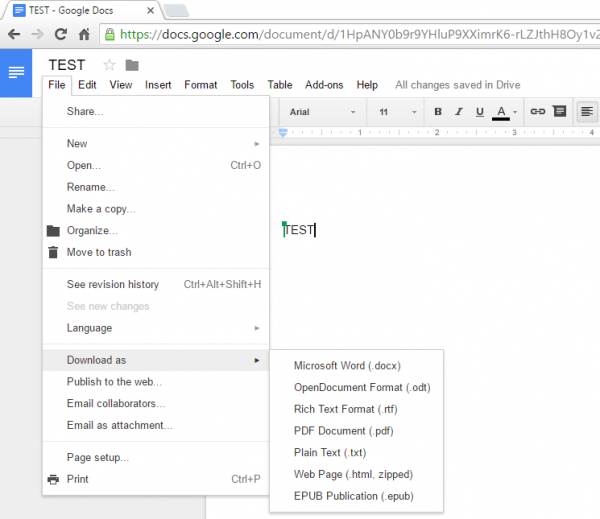Open the Tools menu

242,85
